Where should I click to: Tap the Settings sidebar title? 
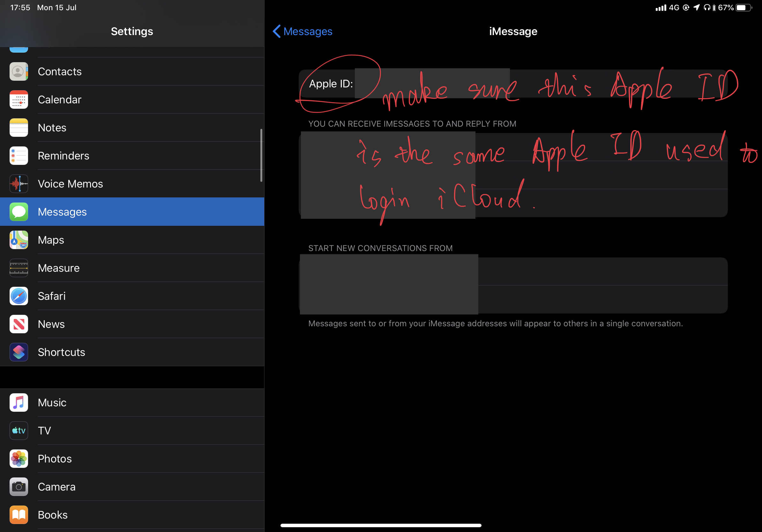click(132, 31)
